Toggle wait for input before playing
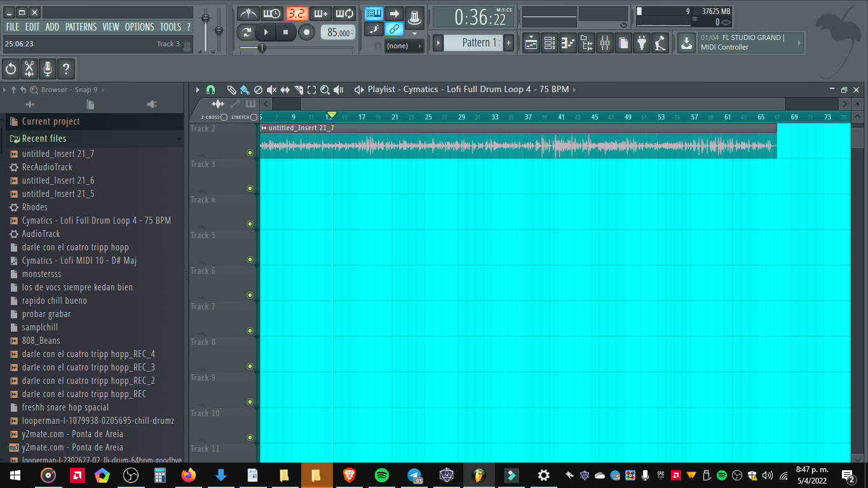This screenshot has height=488, width=868. coord(271,13)
